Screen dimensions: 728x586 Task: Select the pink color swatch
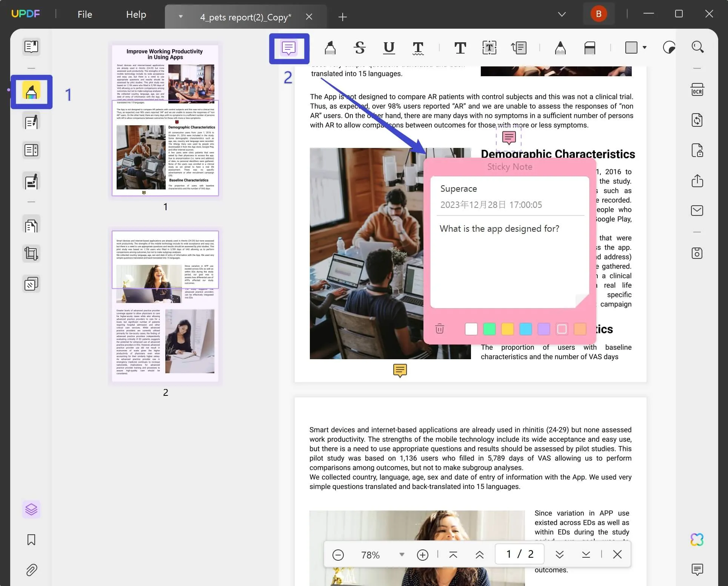coord(562,328)
